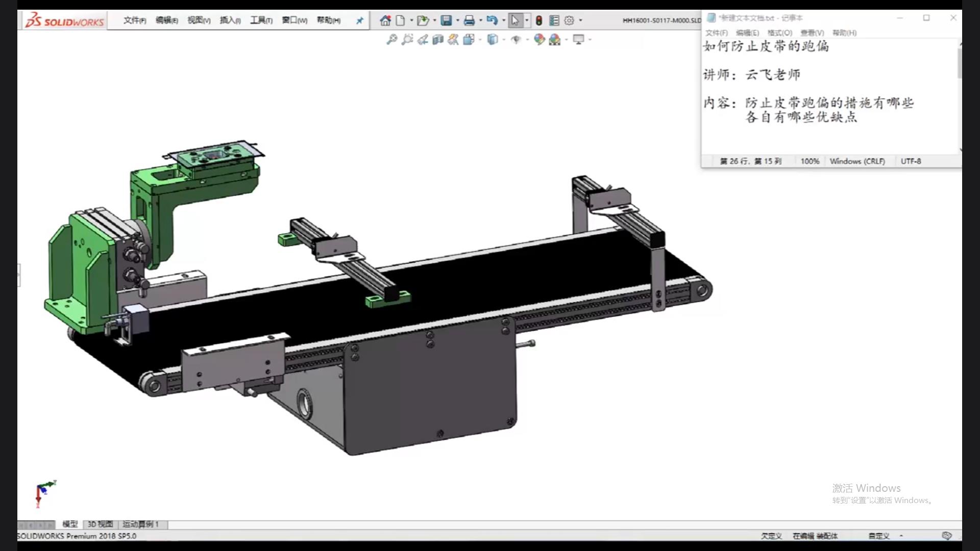Screen dimensions: 980x551
Task: Click the Zoom to Fit magnifier icon
Action: (391, 39)
